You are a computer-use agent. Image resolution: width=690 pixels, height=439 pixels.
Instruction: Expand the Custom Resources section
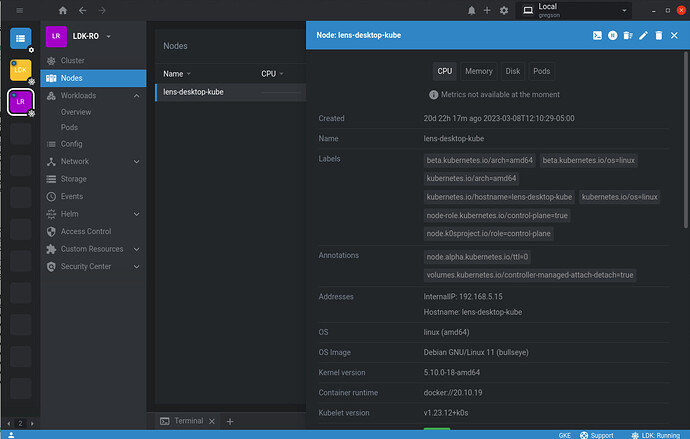136,249
